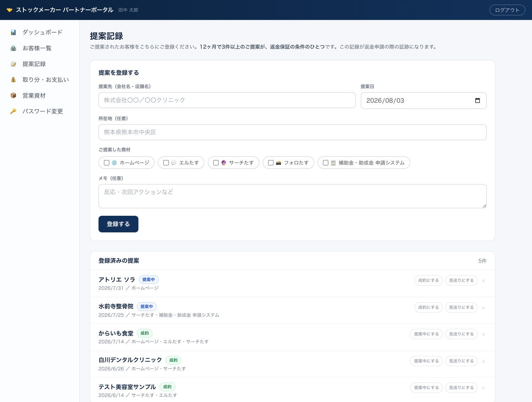Check the 補助金・助成金 申請システム checkbox
The height and width of the screenshot is (402, 532).
(x=326, y=163)
